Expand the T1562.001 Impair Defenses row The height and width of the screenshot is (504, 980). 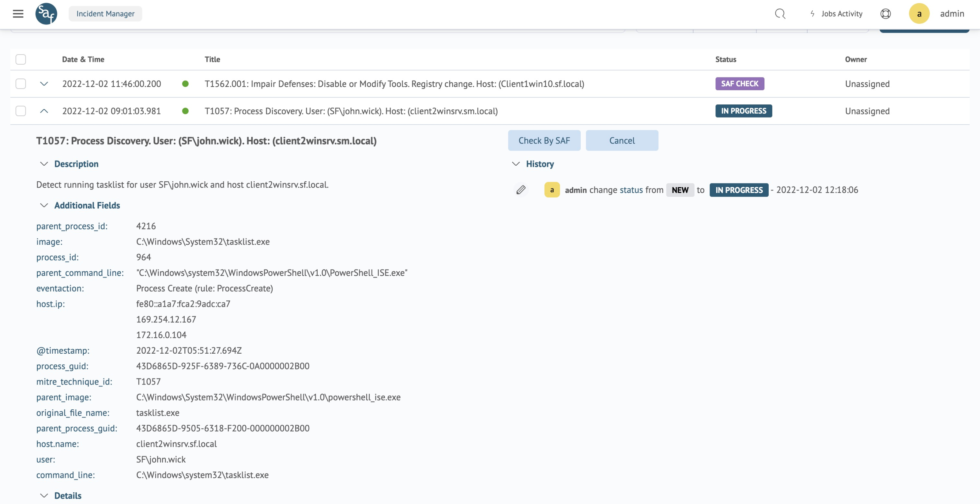point(44,84)
